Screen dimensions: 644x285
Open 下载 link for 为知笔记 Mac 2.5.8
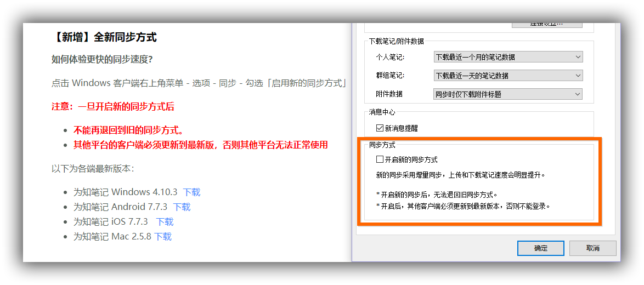pos(162,237)
